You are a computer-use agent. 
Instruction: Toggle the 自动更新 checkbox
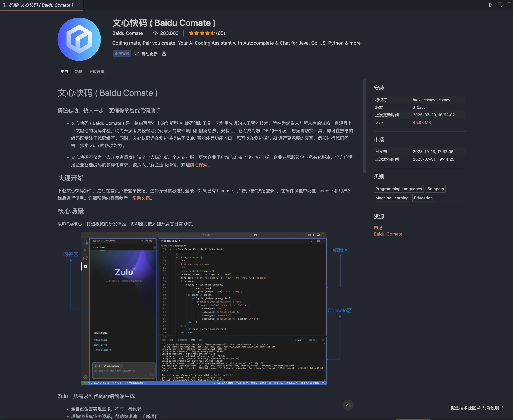[137, 54]
